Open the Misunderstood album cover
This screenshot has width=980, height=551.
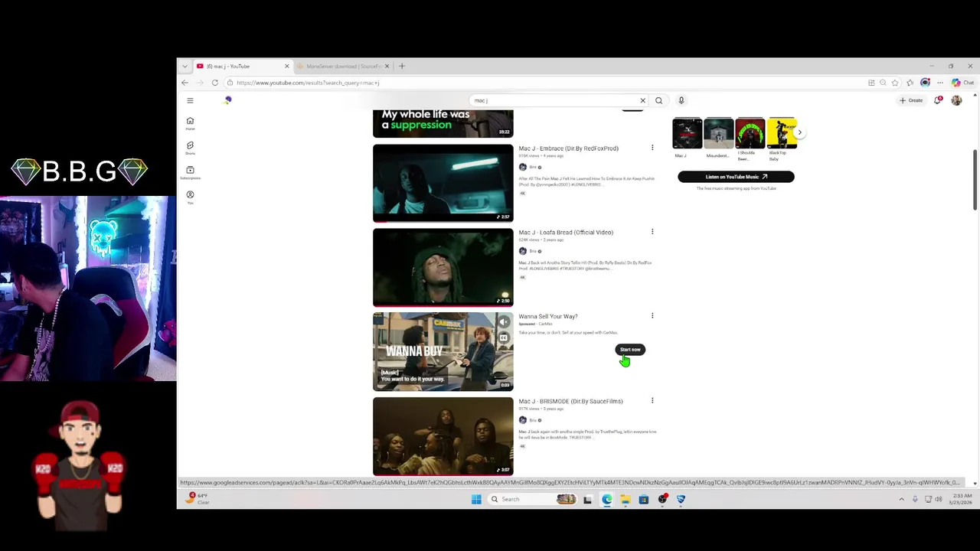(718, 133)
